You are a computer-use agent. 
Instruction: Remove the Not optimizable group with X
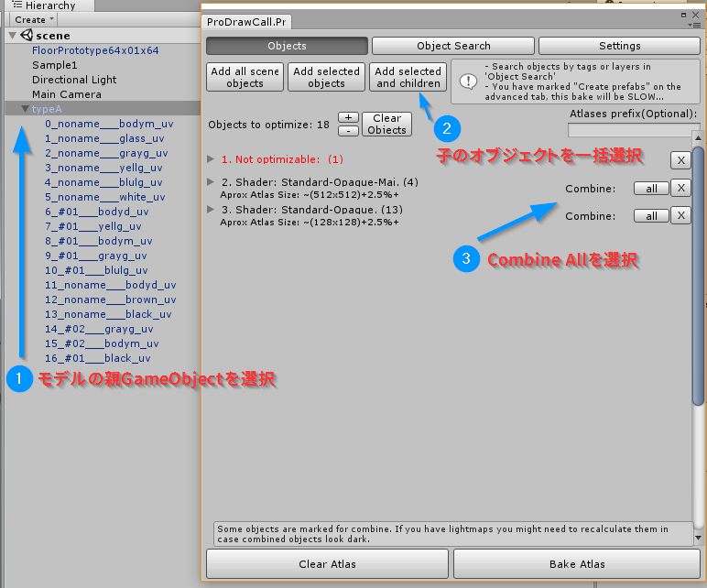coord(680,160)
